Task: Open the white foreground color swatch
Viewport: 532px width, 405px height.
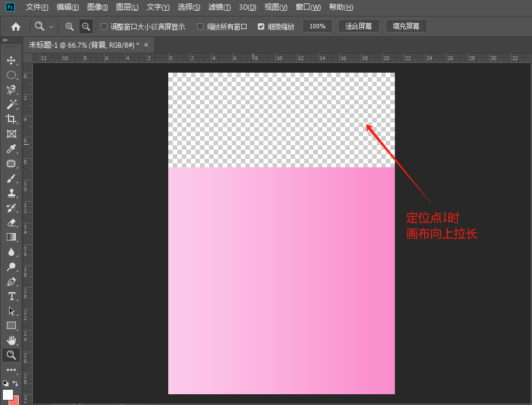Action: click(x=7, y=394)
